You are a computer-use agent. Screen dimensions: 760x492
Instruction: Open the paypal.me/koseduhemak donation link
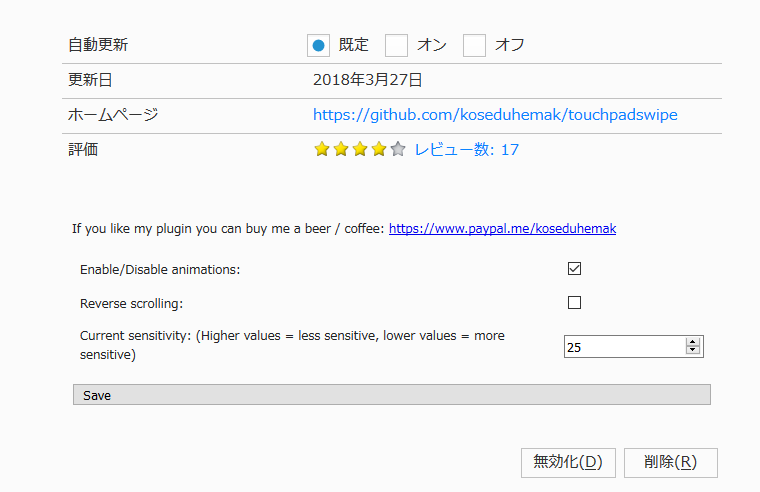pos(502,228)
